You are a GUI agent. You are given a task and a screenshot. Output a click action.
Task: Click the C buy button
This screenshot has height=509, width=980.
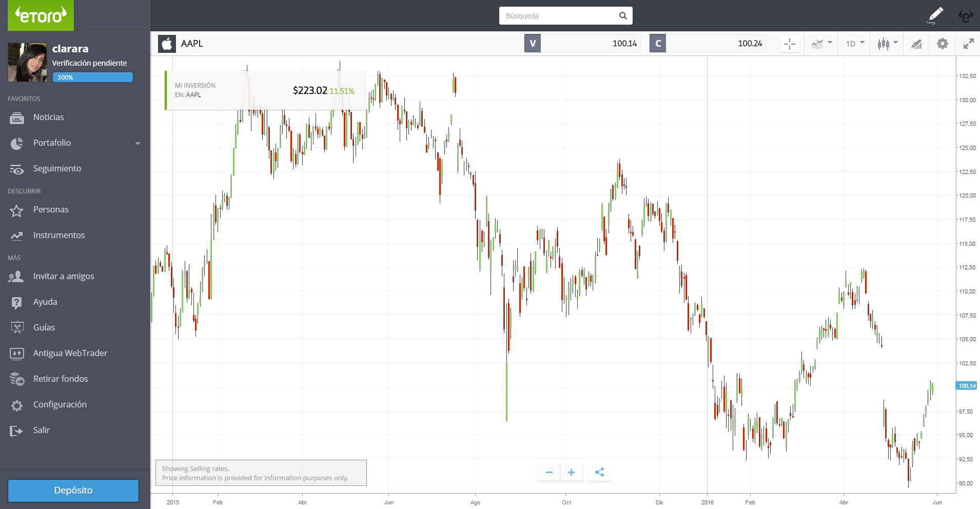658,43
